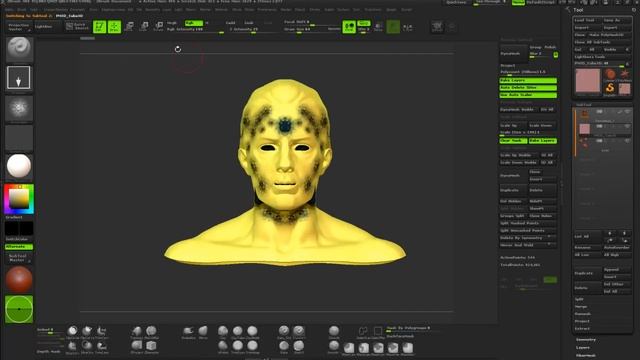Open the Transform menu
The height and width of the screenshot is (360, 640).
pos(373,9)
